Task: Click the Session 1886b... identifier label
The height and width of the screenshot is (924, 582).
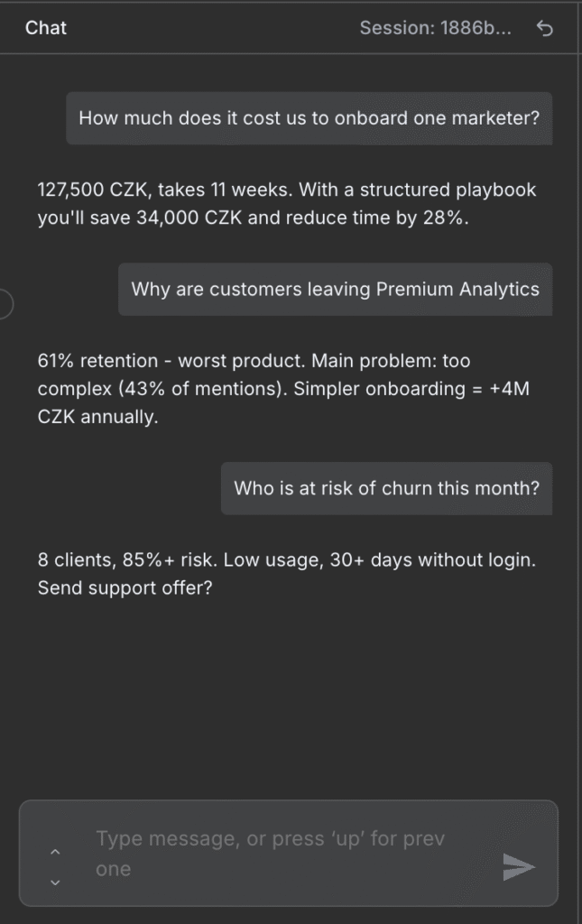Action: pyautogui.click(x=435, y=28)
